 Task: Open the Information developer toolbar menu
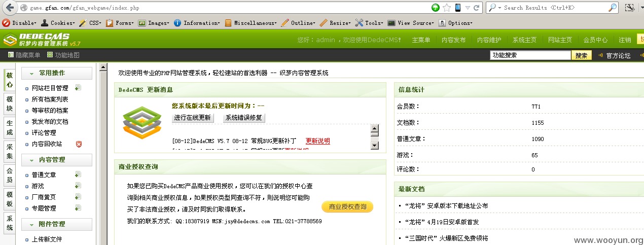197,23
